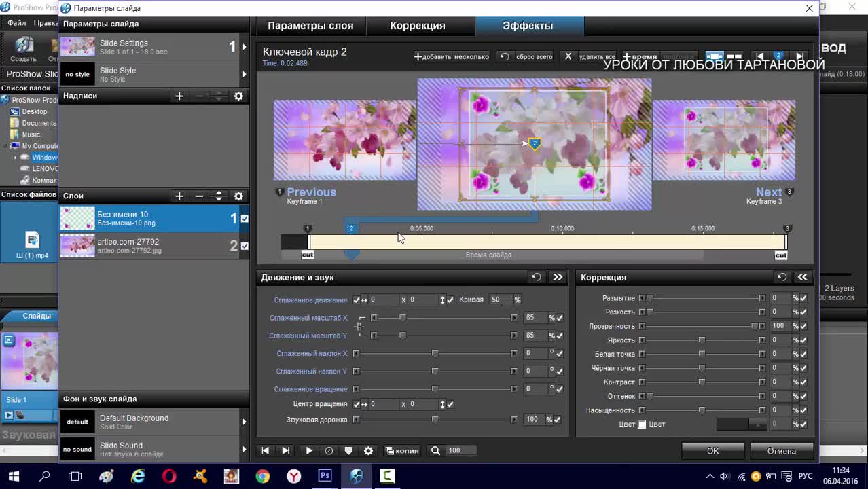The width and height of the screenshot is (868, 489).
Task: Copy Коррекция settings backward with the double left arrow
Action: tap(802, 277)
